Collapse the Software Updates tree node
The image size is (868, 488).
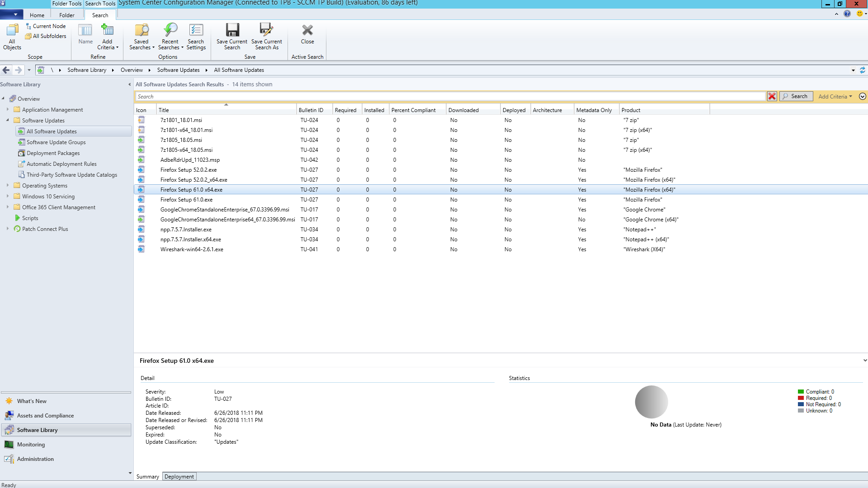[x=8, y=120]
